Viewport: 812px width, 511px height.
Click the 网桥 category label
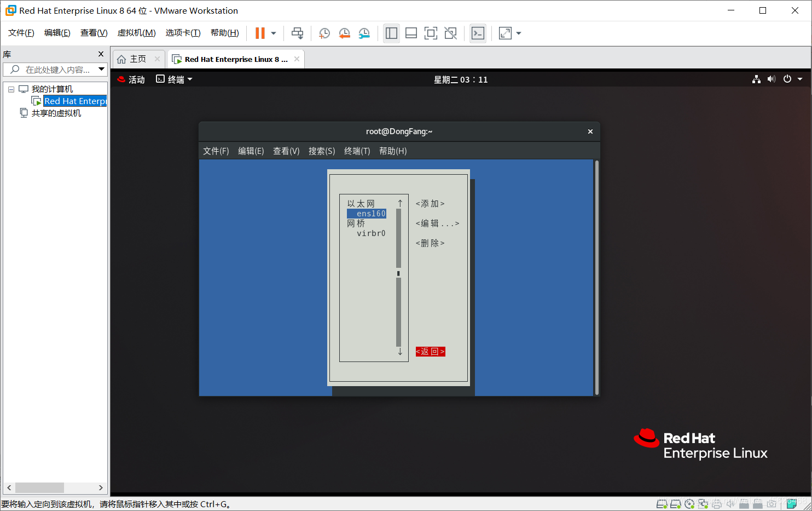pyautogui.click(x=356, y=223)
